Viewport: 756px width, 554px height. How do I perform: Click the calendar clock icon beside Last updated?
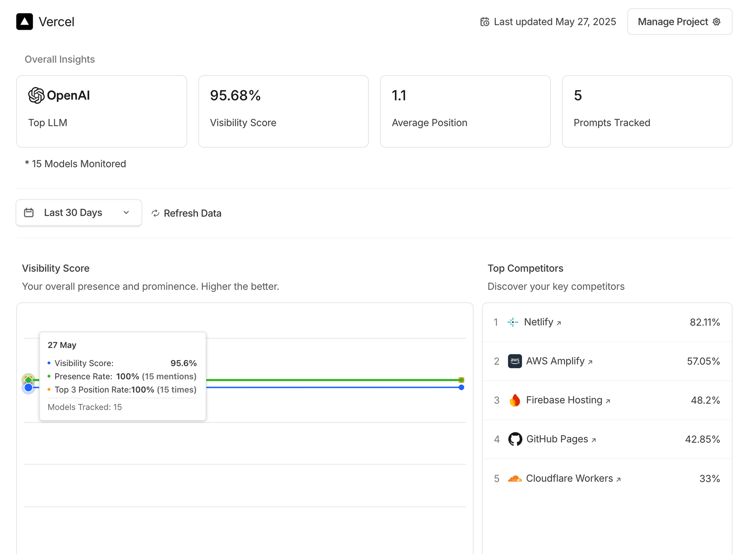tap(485, 22)
